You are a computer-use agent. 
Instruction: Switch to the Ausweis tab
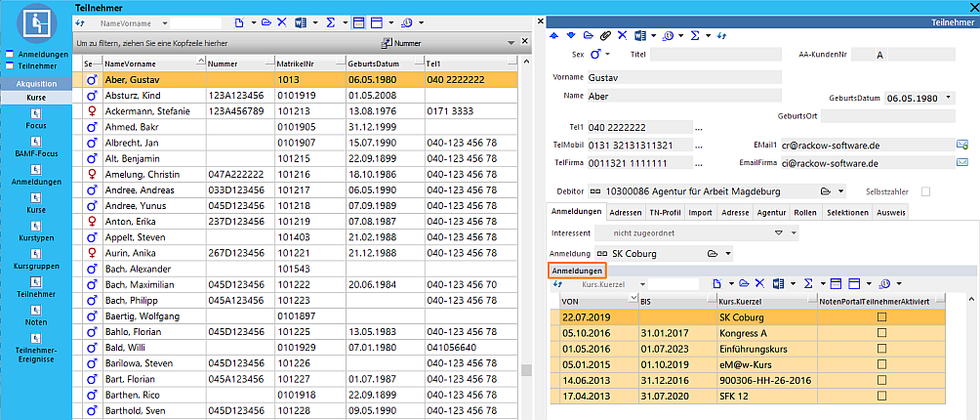(x=891, y=213)
